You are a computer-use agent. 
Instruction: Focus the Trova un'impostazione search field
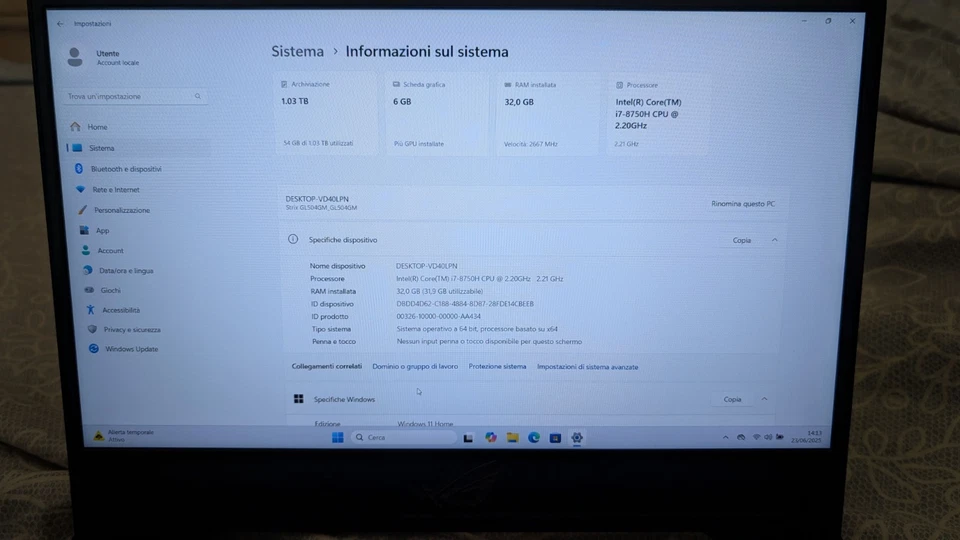135,96
